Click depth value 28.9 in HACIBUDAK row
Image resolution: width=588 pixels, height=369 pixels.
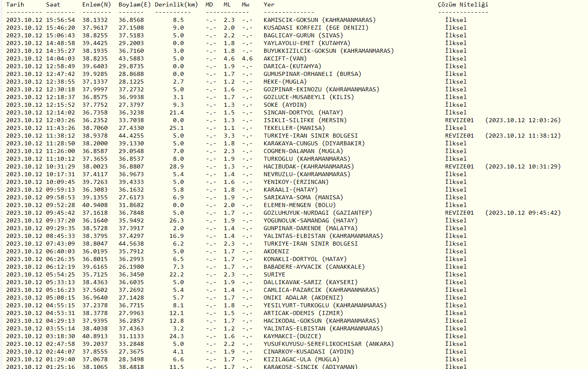click(x=177, y=166)
